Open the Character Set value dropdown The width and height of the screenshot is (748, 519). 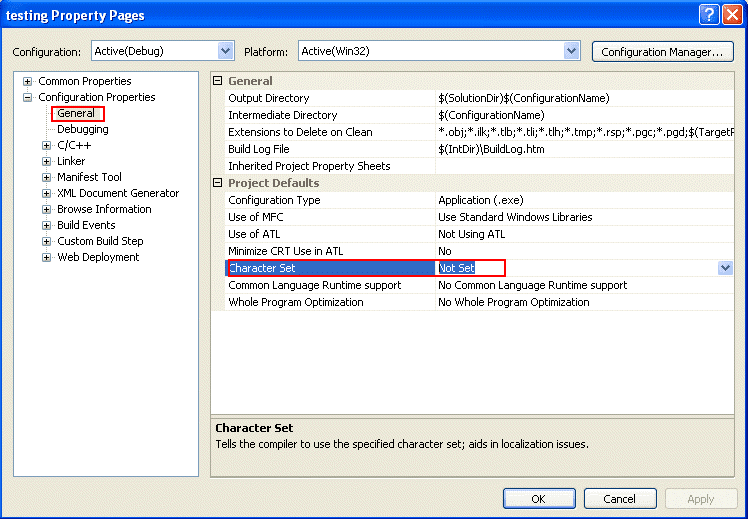[725, 268]
